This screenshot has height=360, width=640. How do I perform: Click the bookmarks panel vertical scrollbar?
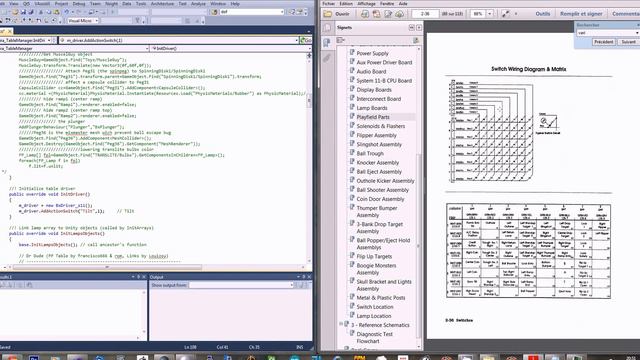[418, 245]
